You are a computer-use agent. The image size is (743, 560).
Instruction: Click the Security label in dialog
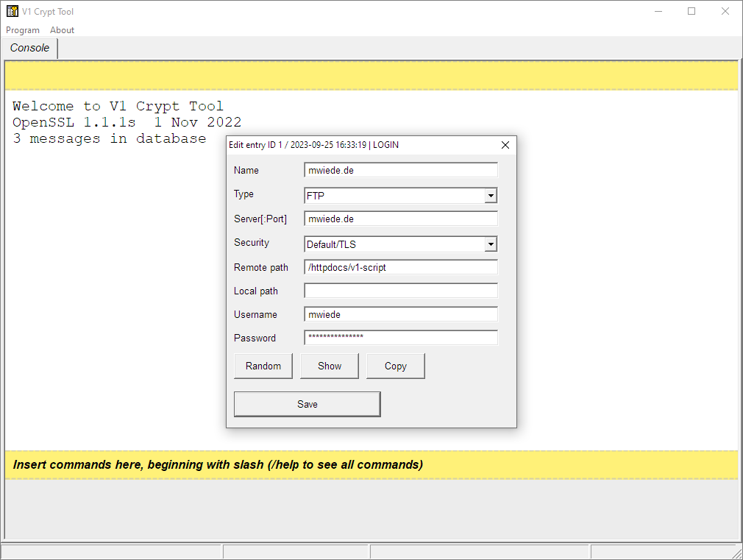point(251,243)
